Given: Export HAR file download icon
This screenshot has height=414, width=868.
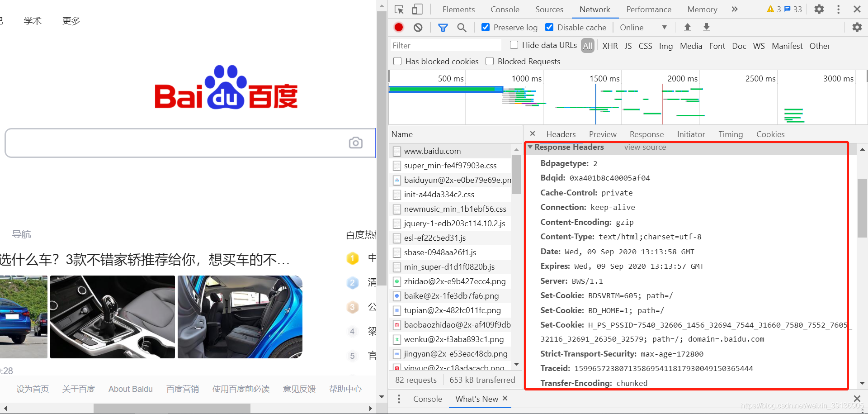Looking at the screenshot, I should coord(707,28).
